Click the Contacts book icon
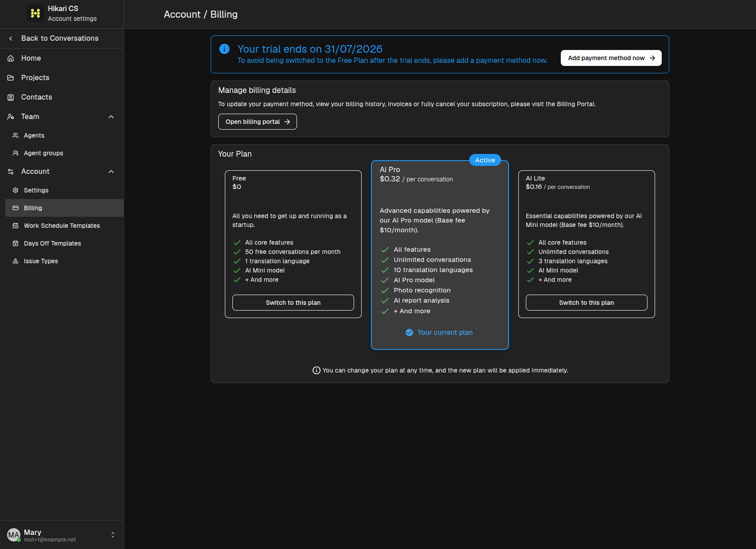This screenshot has width=756, height=549. [x=11, y=97]
